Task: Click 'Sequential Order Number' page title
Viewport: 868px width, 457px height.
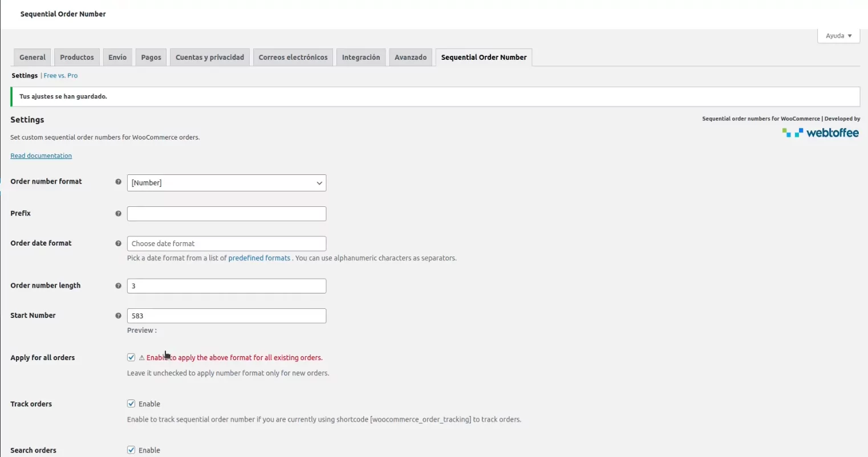Action: coord(63,14)
